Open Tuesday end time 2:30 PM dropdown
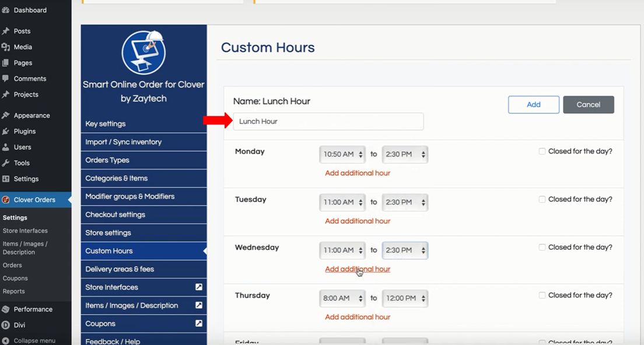The height and width of the screenshot is (345, 644). (x=405, y=203)
